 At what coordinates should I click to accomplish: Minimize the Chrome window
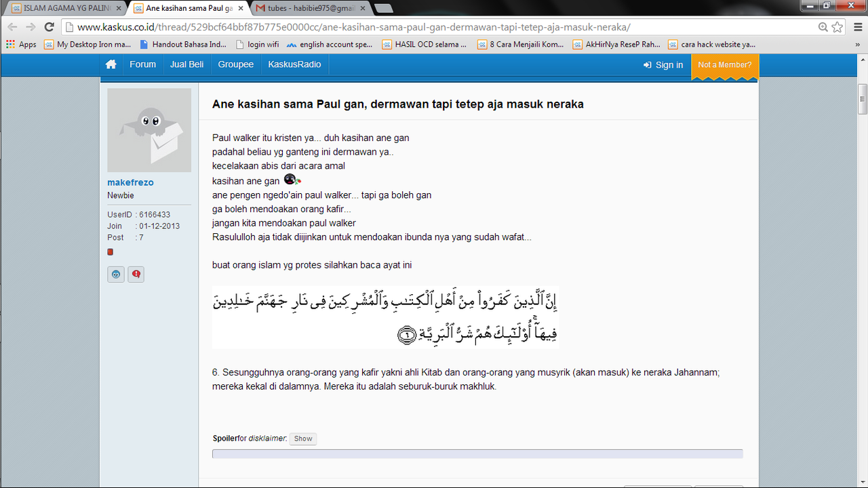809,5
